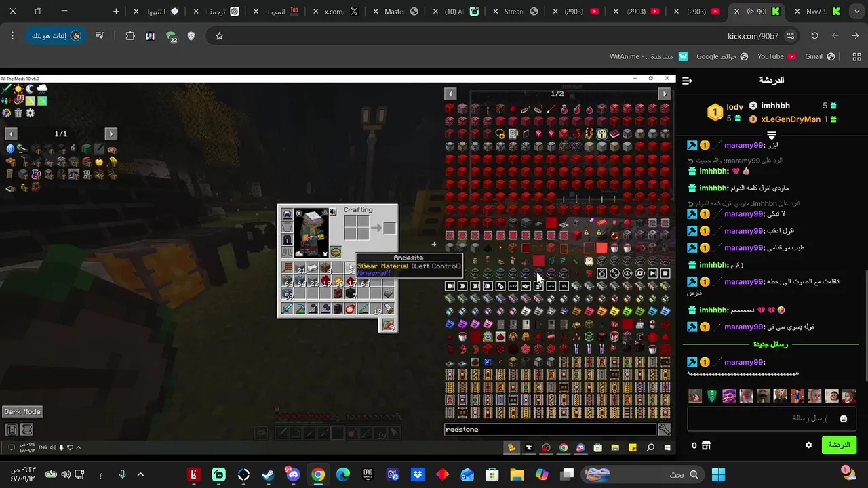Viewport: 868px width, 488px height.
Task: Open the Google Maps bookmark
Action: pos(722,57)
